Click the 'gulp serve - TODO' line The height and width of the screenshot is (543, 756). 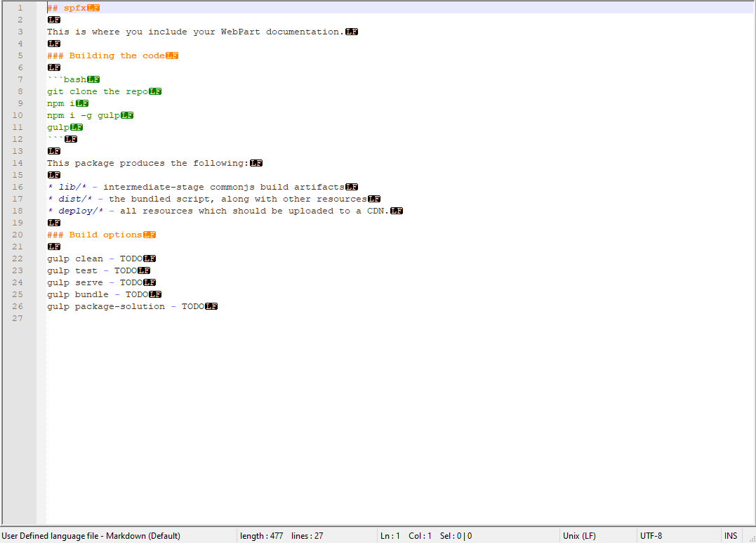tap(95, 283)
